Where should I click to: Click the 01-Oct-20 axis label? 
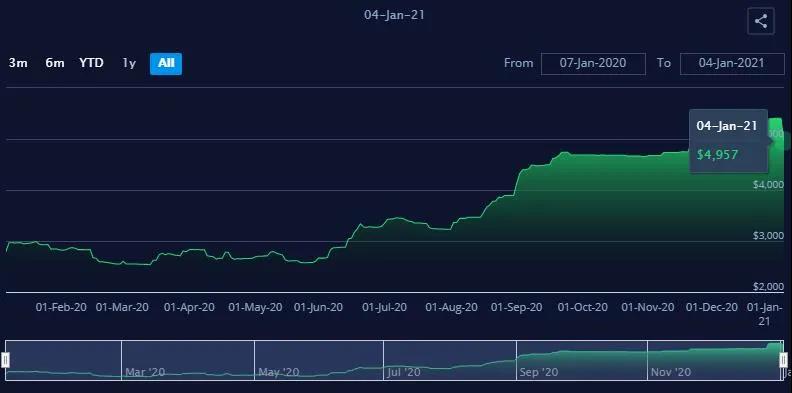[x=582, y=307]
